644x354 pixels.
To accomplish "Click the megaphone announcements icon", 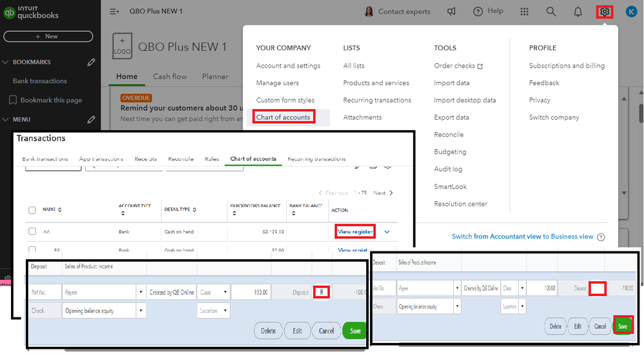I will tap(451, 12).
